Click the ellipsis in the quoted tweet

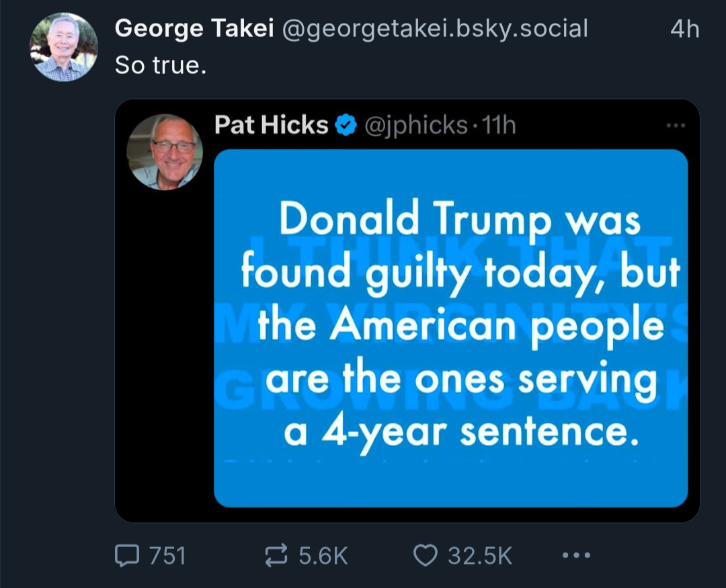(x=674, y=126)
